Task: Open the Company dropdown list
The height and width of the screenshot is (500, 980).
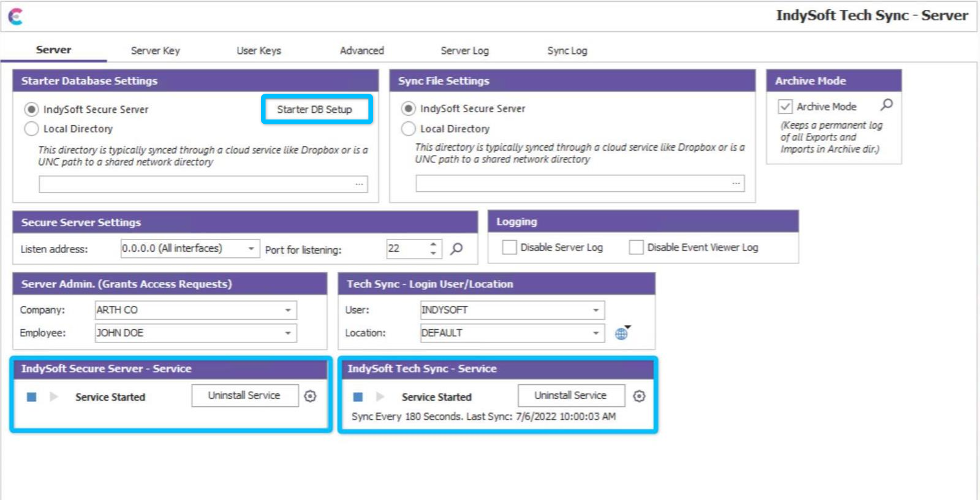Action: (288, 310)
